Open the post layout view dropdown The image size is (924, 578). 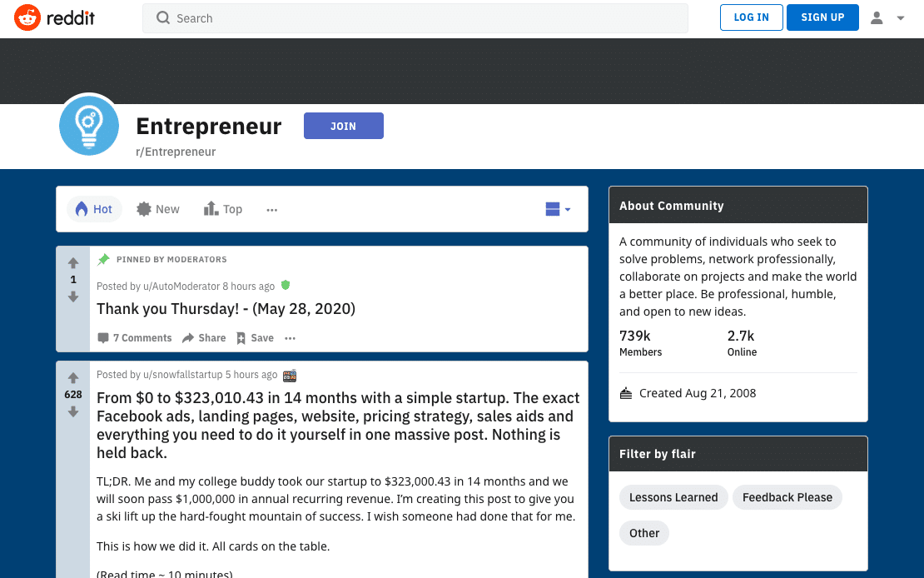(x=557, y=209)
